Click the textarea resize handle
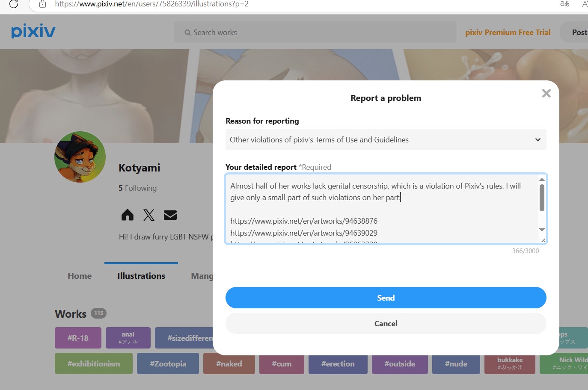The width and height of the screenshot is (588, 390). click(x=543, y=240)
